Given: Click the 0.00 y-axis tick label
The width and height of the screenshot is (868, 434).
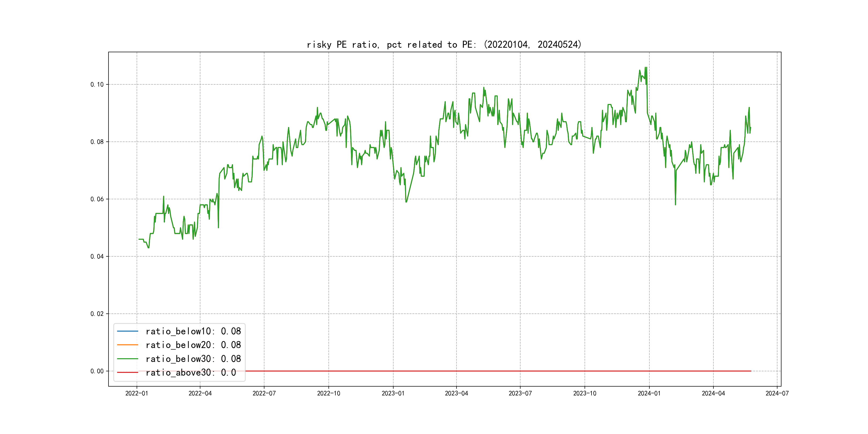Looking at the screenshot, I should 97,371.
